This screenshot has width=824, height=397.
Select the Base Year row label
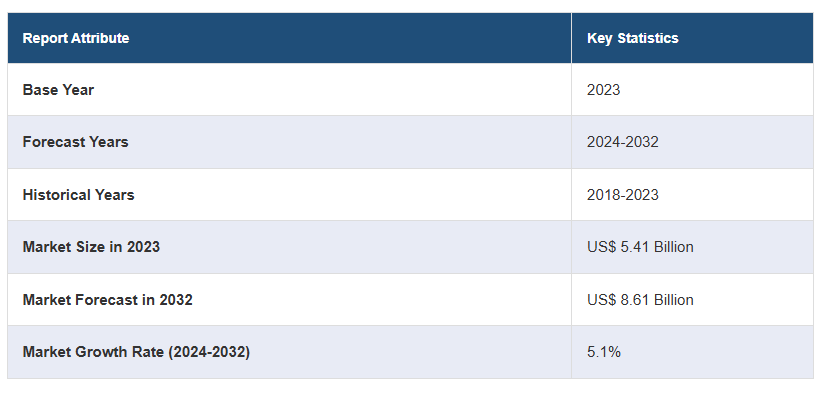coord(58,90)
